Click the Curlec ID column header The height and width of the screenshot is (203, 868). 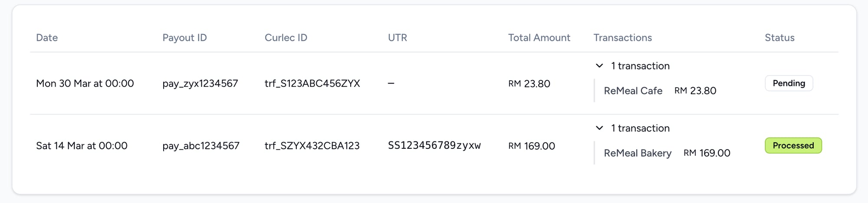coord(286,38)
